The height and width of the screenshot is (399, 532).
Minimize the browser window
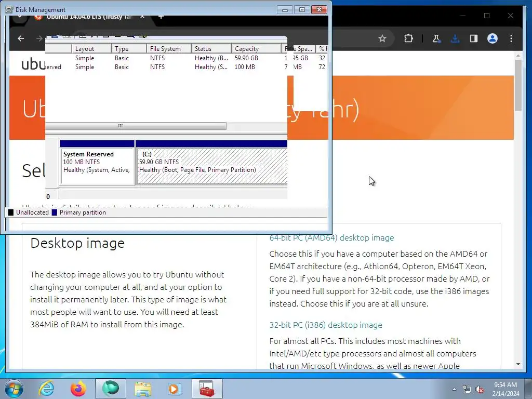(463, 16)
